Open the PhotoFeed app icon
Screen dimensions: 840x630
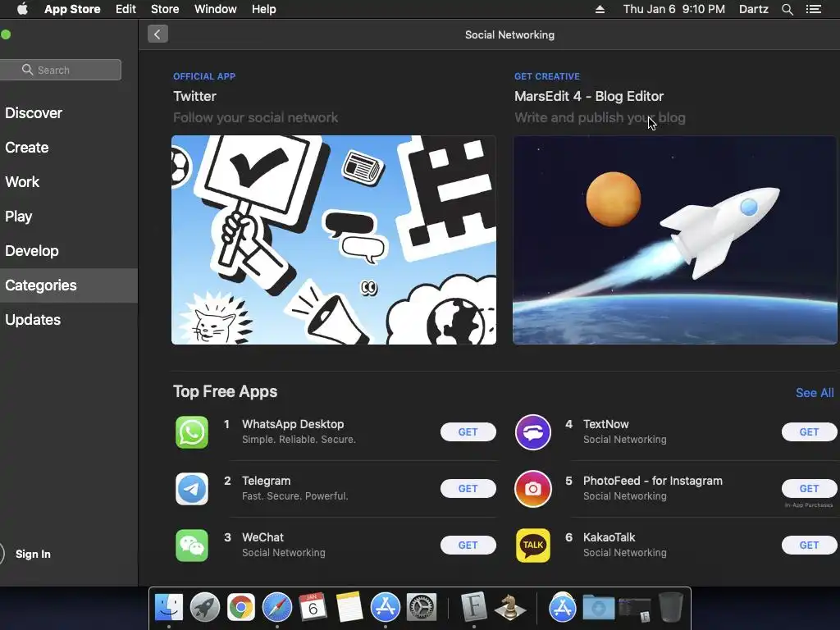click(533, 489)
